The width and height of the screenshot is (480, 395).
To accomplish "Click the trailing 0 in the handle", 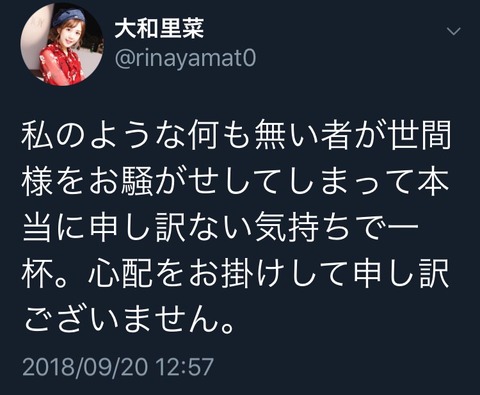I will [x=250, y=57].
